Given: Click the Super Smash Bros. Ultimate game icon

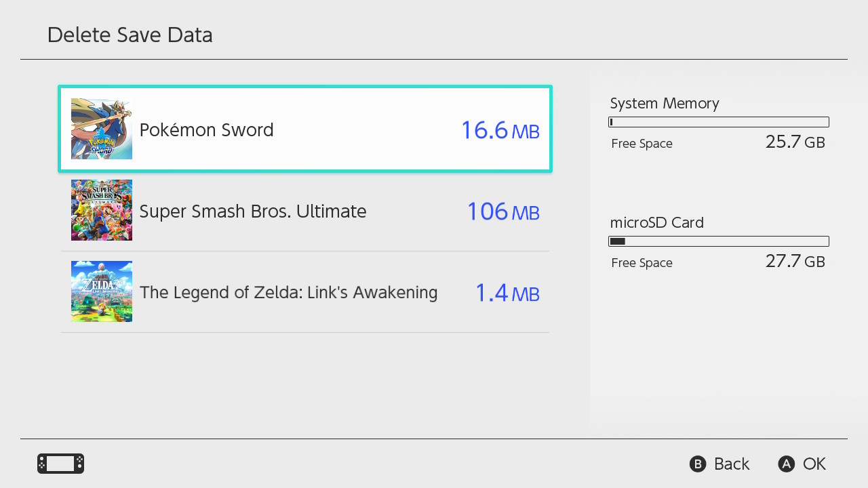Looking at the screenshot, I should [x=101, y=209].
